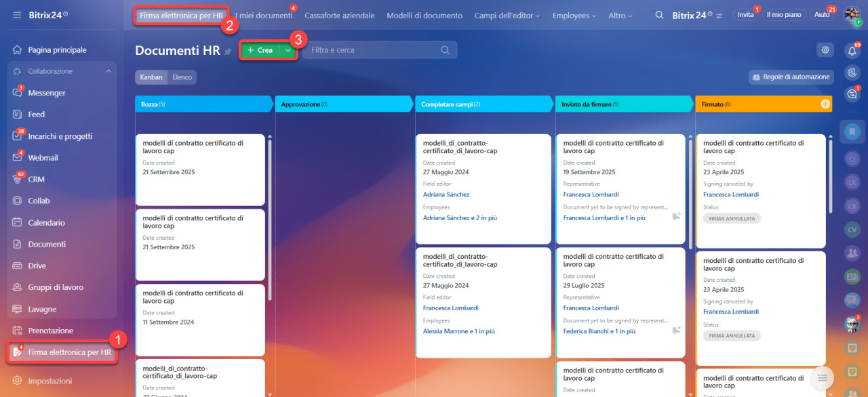The height and width of the screenshot is (397, 868).
Task: Go to Modelli di documento tab
Action: pyautogui.click(x=425, y=16)
